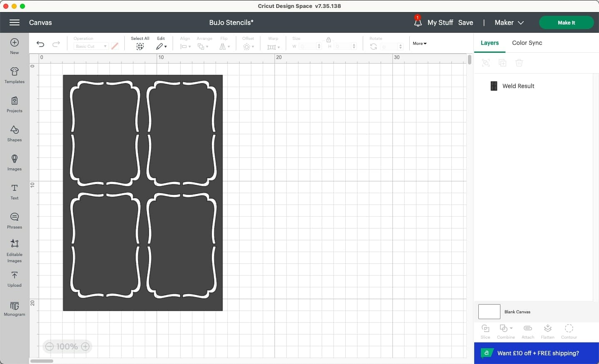This screenshot has width=599, height=364.
Task: Select the Monogram tool
Action: point(14,309)
